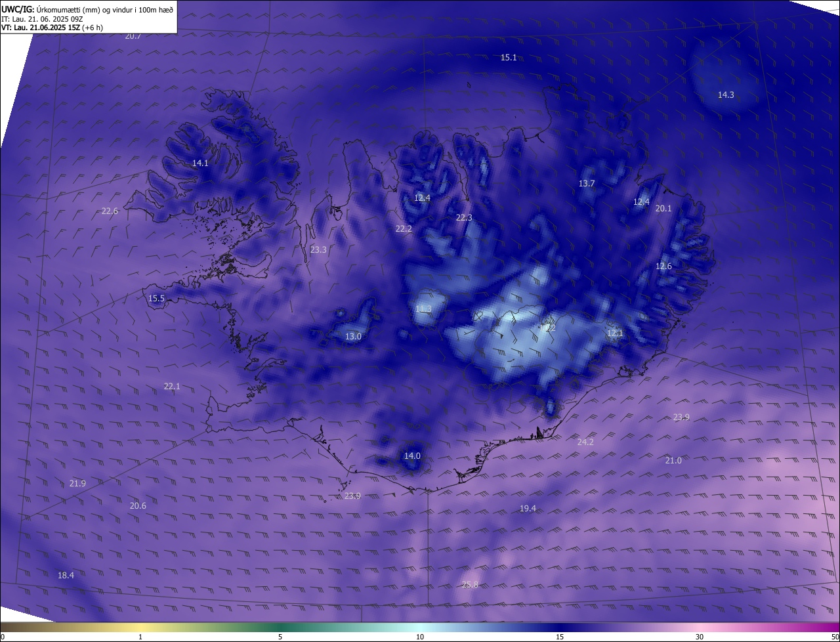Screen dimensions: 840x642
Task: Select the VT valid time line
Action: click(x=52, y=28)
